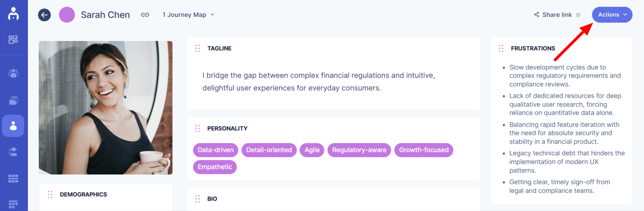
Task: Click the stacked documents icon in sidebar
Action: 13,101
